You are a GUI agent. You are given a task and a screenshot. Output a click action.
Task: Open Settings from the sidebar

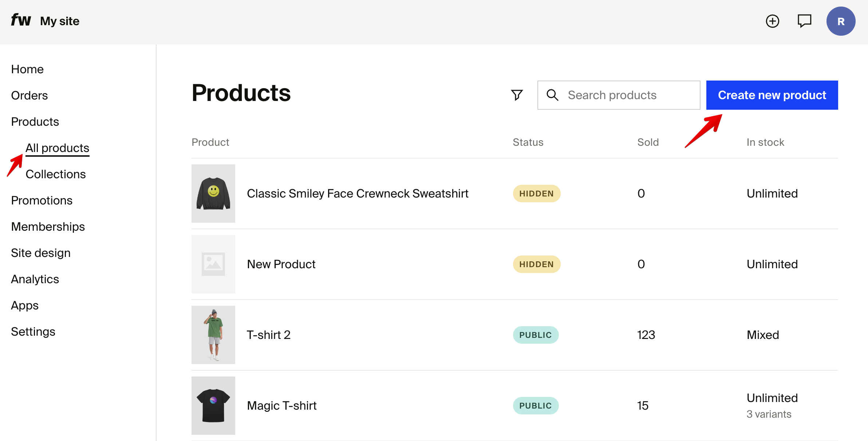coord(33,331)
